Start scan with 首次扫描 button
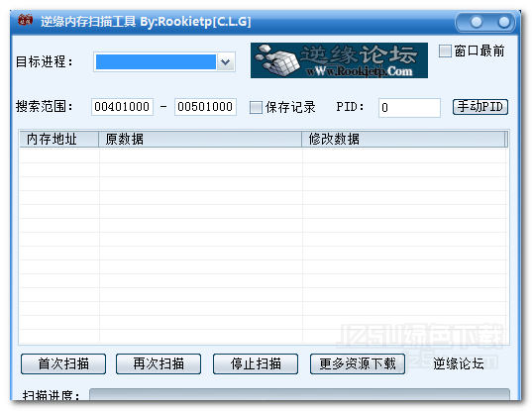Image resolution: width=532 pixels, height=411 pixels. (63, 363)
